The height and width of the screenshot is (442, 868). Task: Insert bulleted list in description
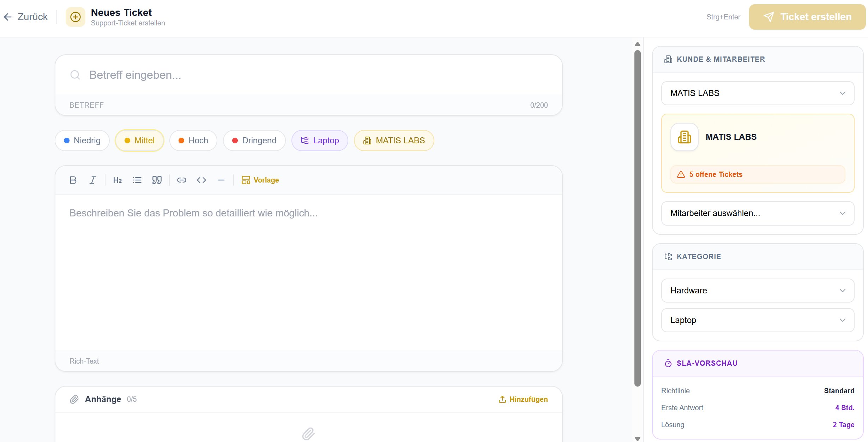coord(137,180)
